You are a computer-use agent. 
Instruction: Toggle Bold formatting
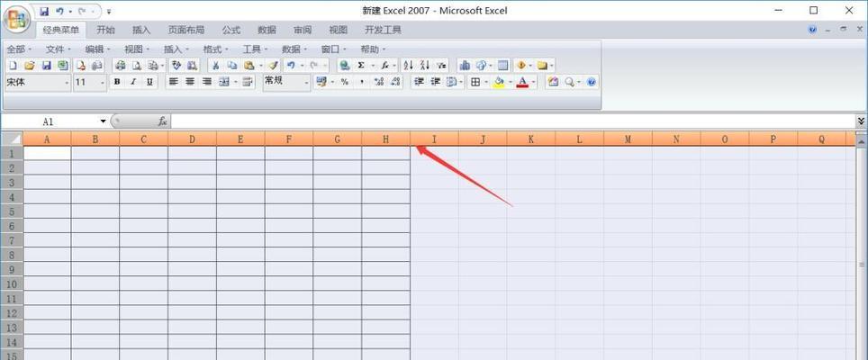(x=117, y=82)
